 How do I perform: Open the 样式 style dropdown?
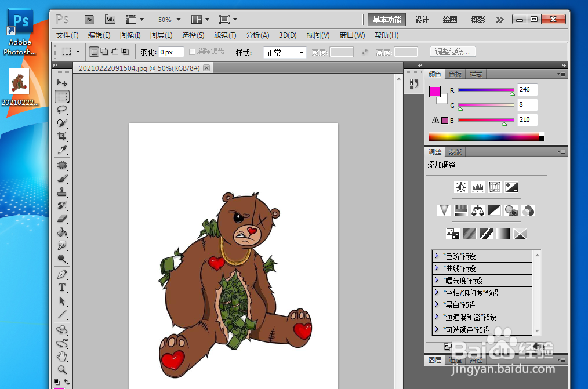285,53
